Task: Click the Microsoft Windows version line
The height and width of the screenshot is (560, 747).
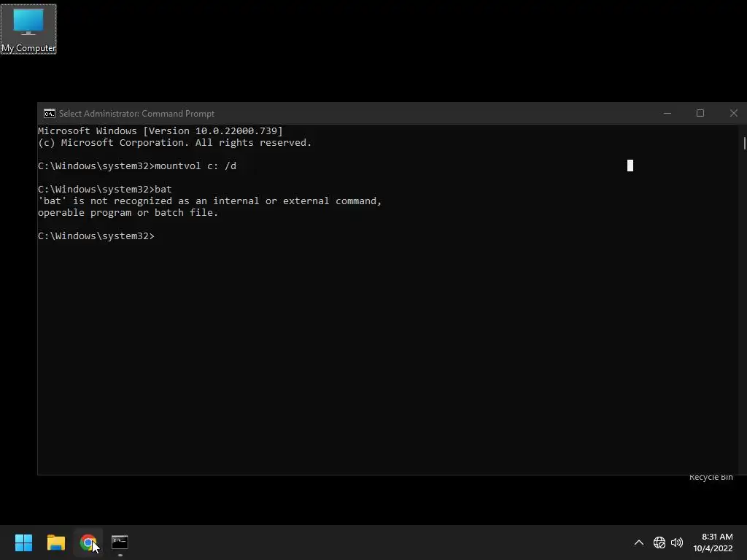Action: point(160,131)
